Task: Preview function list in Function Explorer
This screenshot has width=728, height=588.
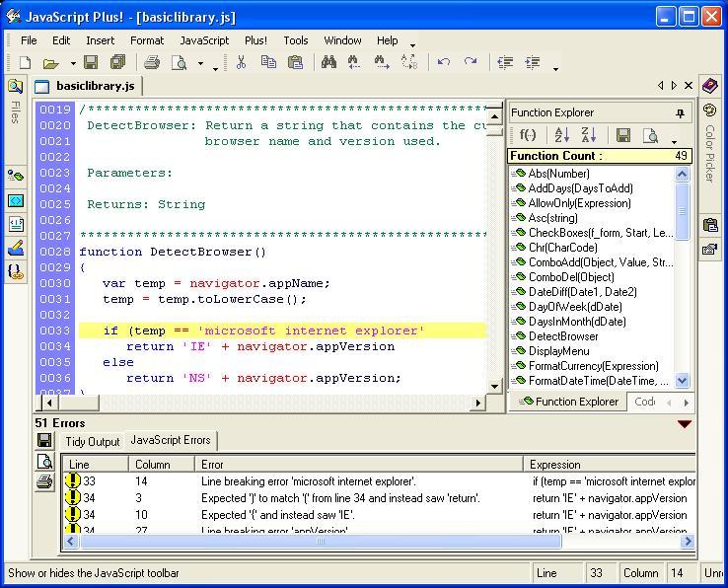Action: click(x=650, y=135)
